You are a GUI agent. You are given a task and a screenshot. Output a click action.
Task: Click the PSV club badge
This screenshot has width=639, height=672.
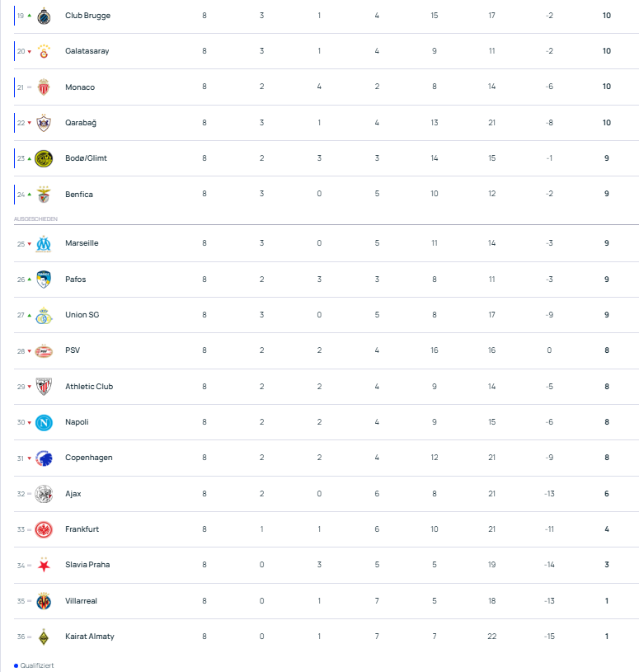point(44,350)
